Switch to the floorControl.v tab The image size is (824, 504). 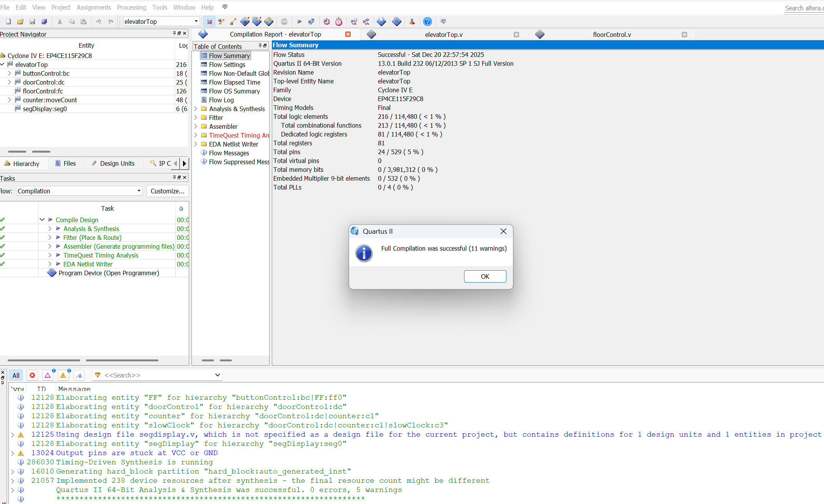pos(612,35)
